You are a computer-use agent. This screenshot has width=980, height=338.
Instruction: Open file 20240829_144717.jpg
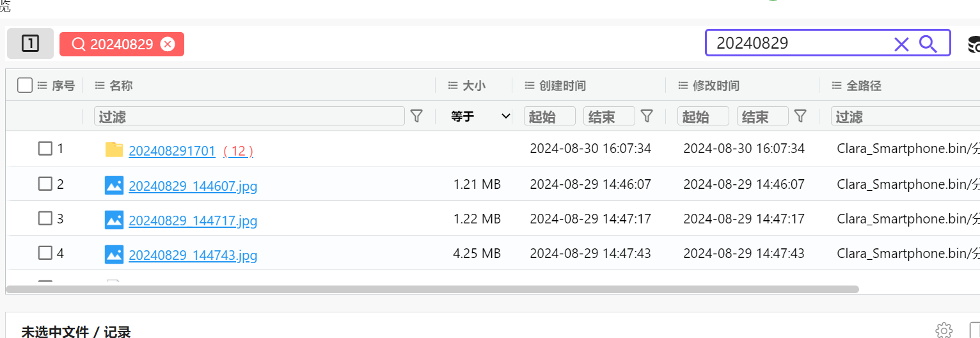(x=193, y=221)
